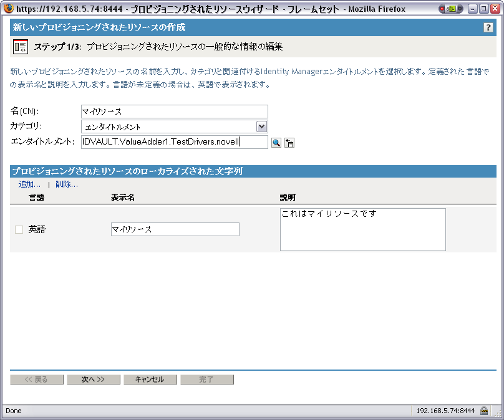The image size is (504, 420).
Task: Click the wizard step icon beside ステップ 1/3
Action: click(21, 47)
